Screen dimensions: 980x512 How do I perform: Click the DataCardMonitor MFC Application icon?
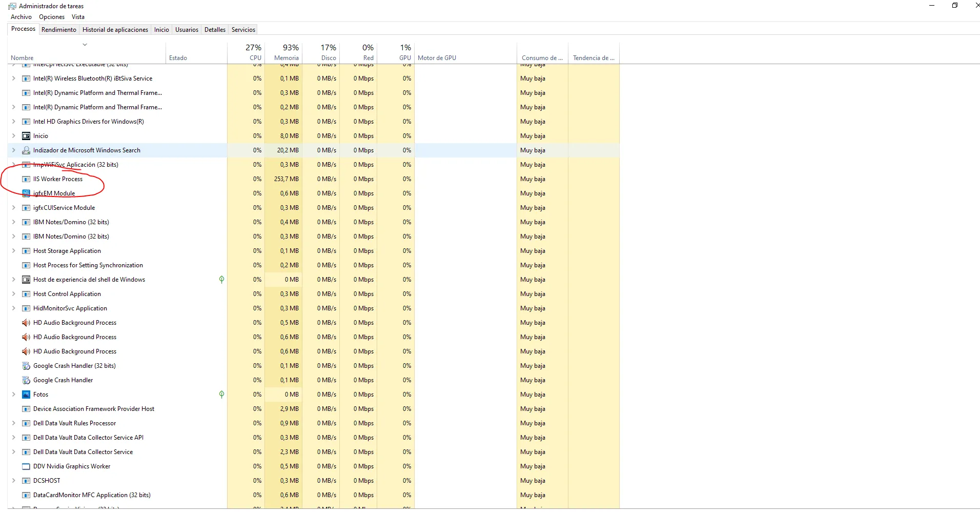point(26,495)
